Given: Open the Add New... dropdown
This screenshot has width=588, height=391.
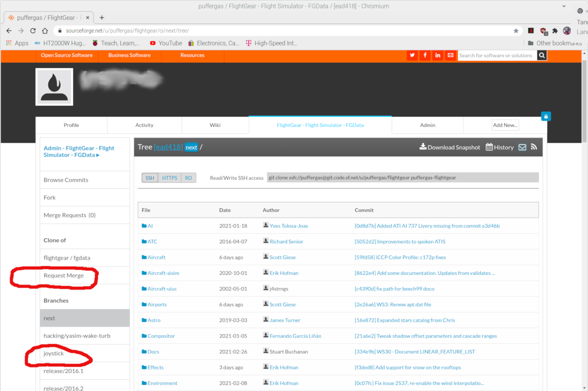Looking at the screenshot, I should tap(505, 125).
